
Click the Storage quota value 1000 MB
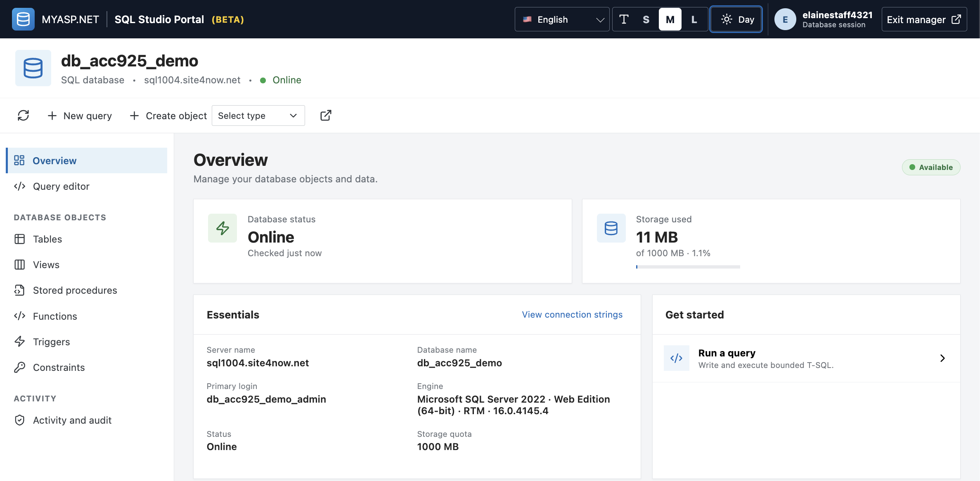[x=438, y=447]
